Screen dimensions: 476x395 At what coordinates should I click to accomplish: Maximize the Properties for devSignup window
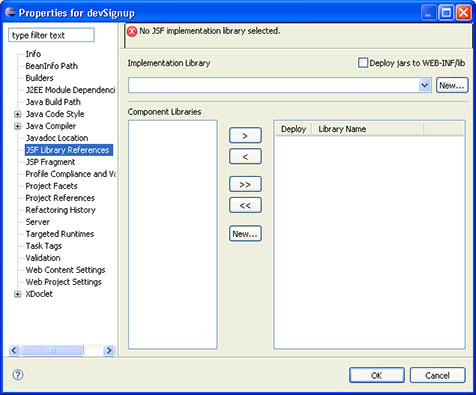click(446, 13)
